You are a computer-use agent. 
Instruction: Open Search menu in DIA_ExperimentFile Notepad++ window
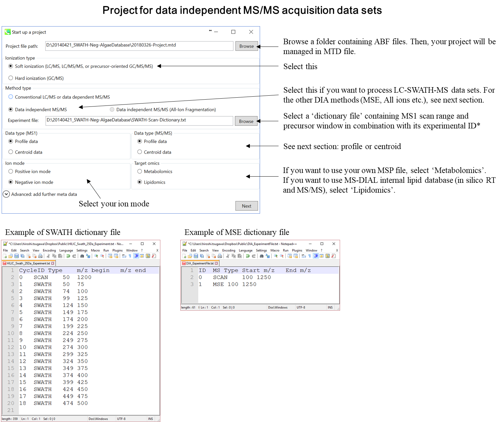click(x=204, y=250)
